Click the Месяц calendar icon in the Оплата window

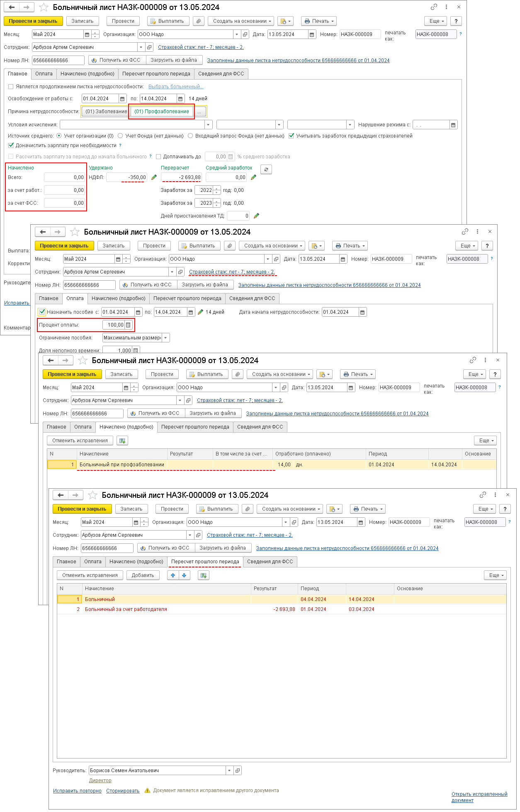pos(118,259)
